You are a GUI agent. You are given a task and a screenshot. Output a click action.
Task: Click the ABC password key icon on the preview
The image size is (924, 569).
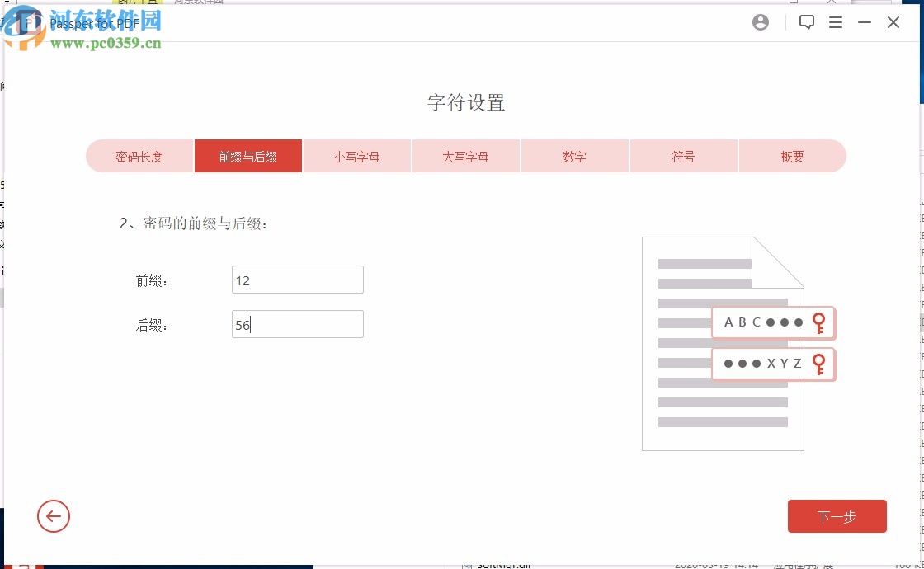pos(819,322)
